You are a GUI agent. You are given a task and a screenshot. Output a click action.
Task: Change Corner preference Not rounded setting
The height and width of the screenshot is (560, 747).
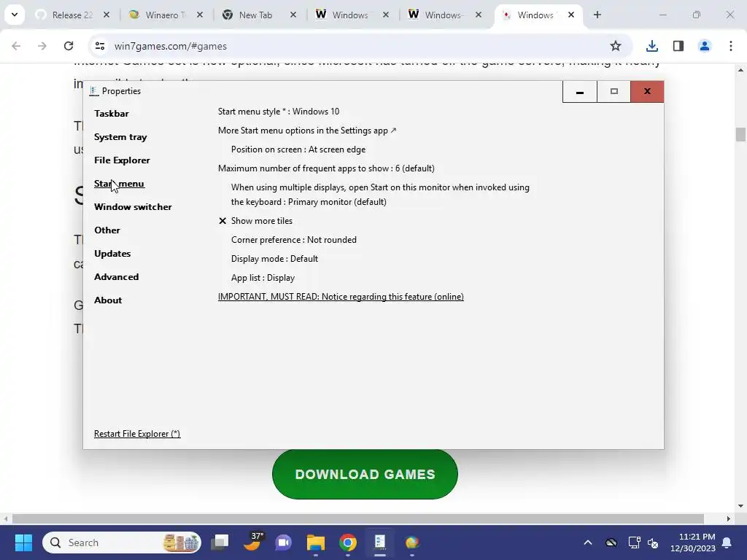(294, 240)
